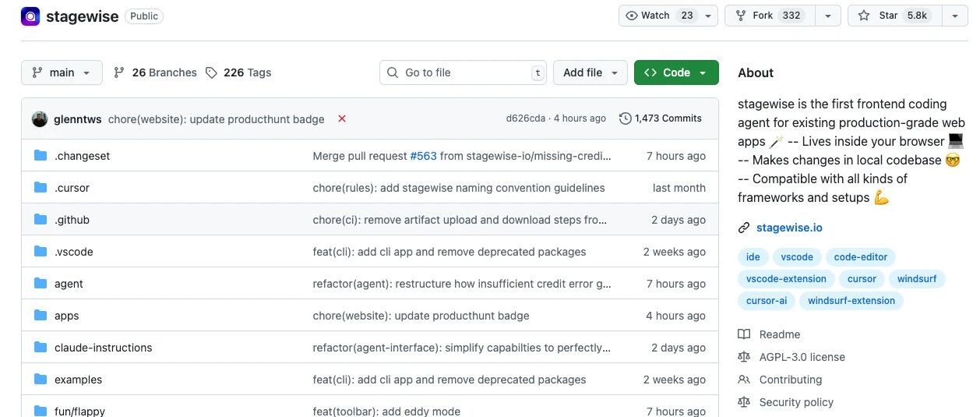Viewport: 980px width, 417px height.
Task: Click the agent folder icon
Action: point(41,284)
